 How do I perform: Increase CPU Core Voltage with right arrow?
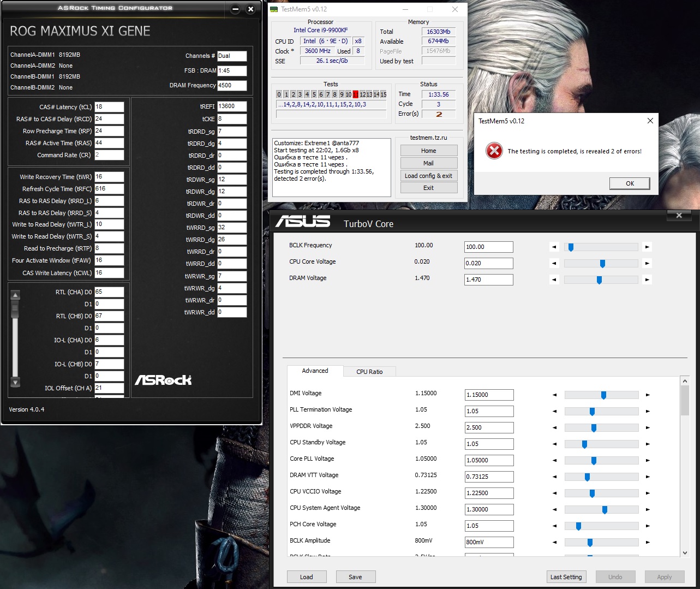pos(647,263)
